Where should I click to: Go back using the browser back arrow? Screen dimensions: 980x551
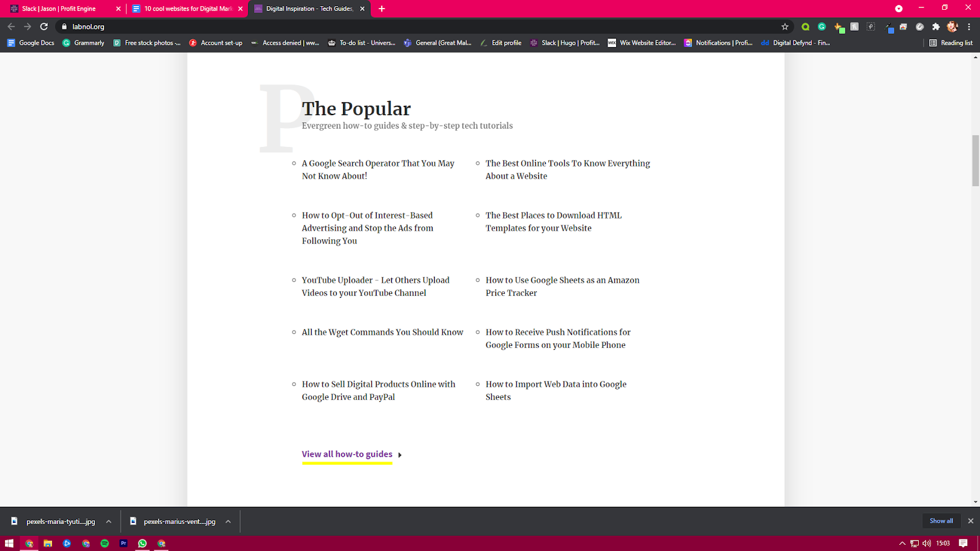coord(11,26)
